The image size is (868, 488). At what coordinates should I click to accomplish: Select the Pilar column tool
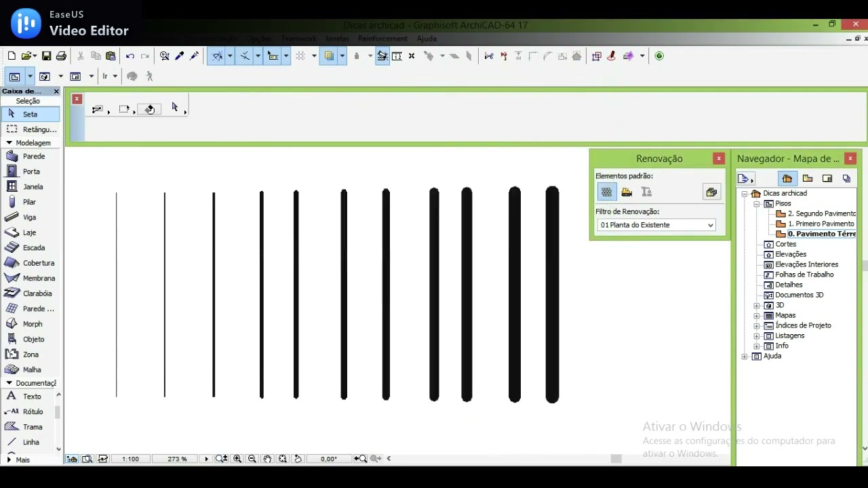coord(30,202)
